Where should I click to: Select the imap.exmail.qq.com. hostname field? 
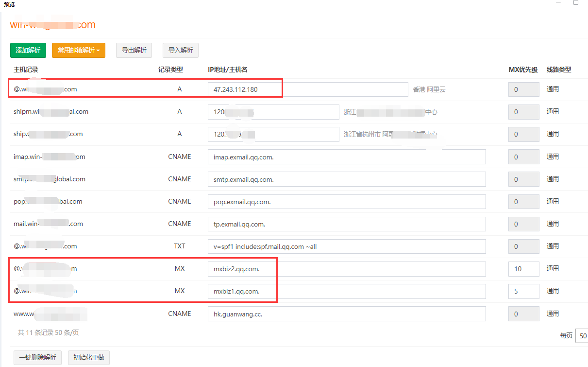tap(346, 157)
